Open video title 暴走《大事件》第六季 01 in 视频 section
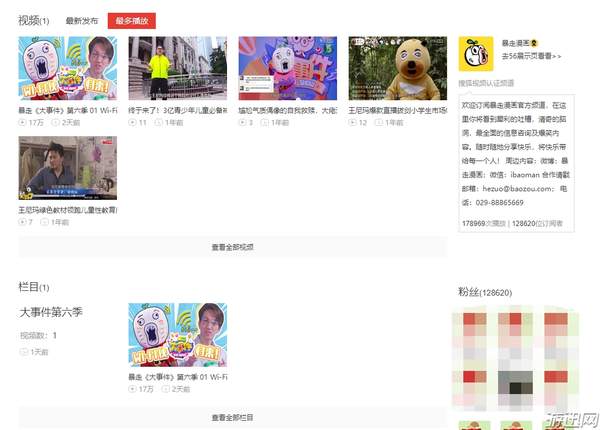The width and height of the screenshot is (600, 430). (x=68, y=111)
